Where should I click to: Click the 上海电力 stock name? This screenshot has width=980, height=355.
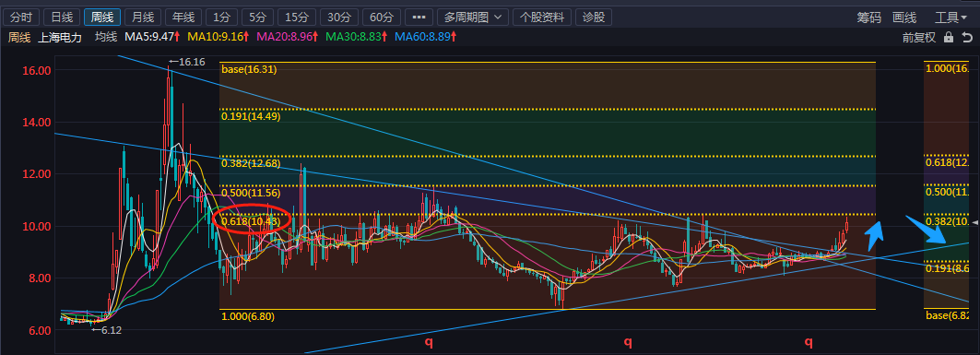[60, 38]
